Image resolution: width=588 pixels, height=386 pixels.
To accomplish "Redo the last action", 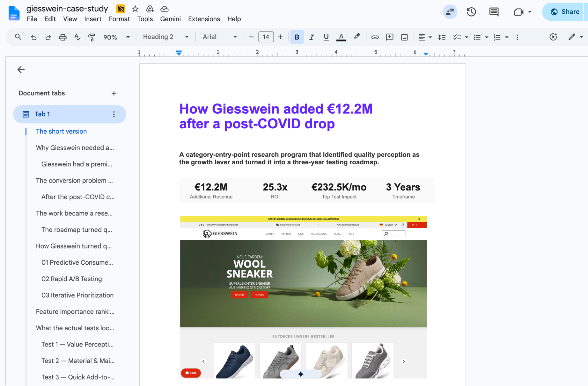I will [48, 37].
